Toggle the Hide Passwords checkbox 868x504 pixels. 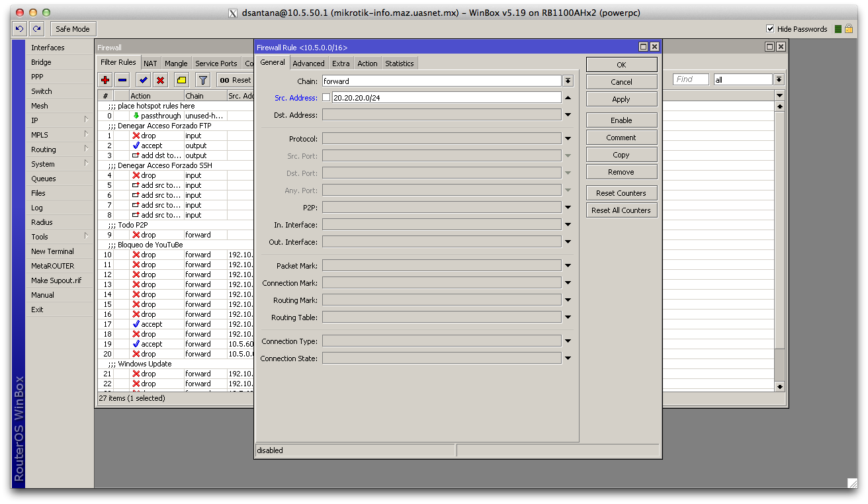[770, 29]
